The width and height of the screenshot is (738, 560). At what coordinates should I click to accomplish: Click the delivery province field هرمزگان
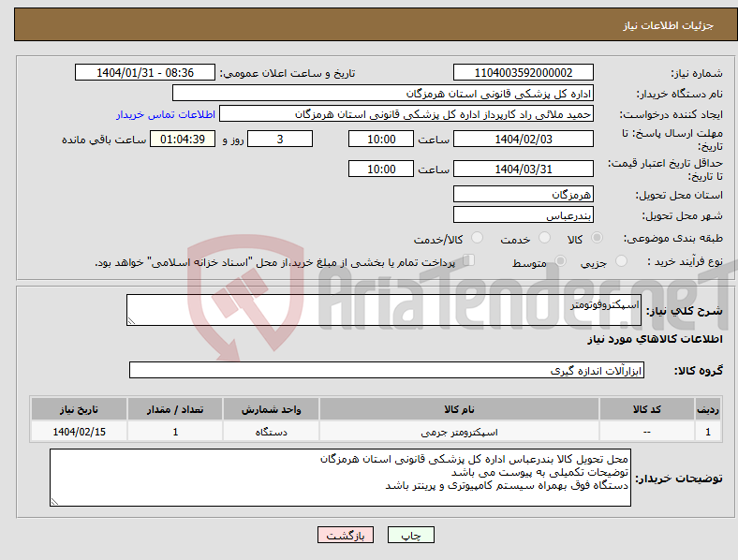523,195
